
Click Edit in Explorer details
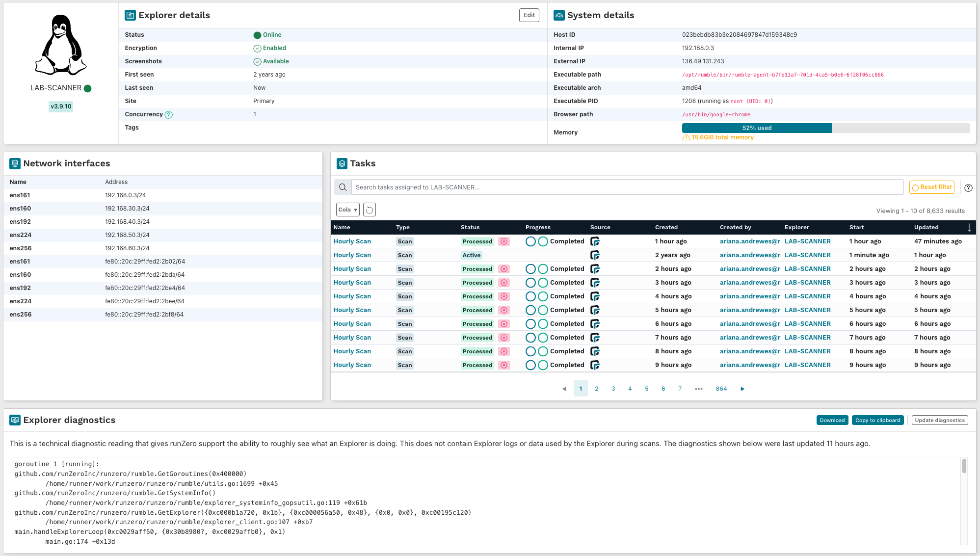pyautogui.click(x=529, y=15)
